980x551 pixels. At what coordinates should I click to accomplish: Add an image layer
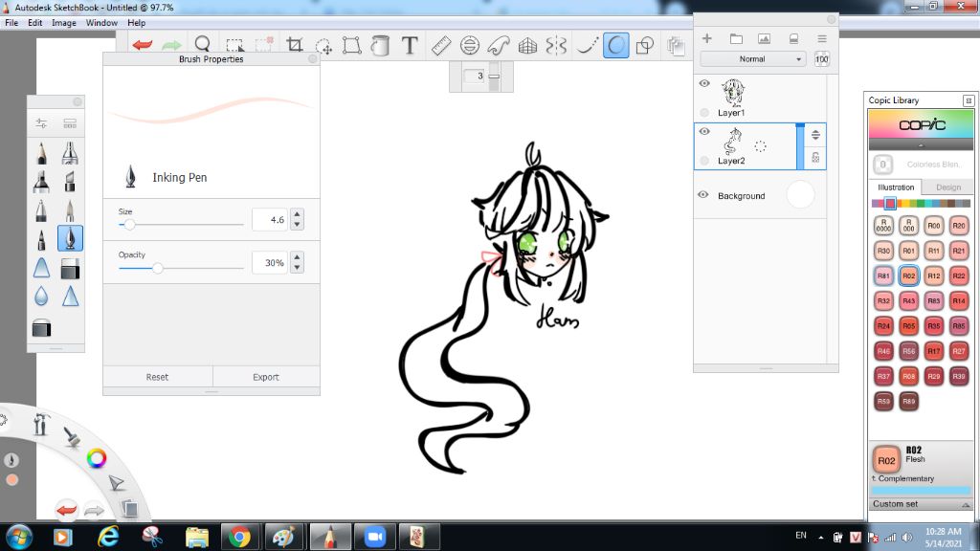(x=764, y=38)
